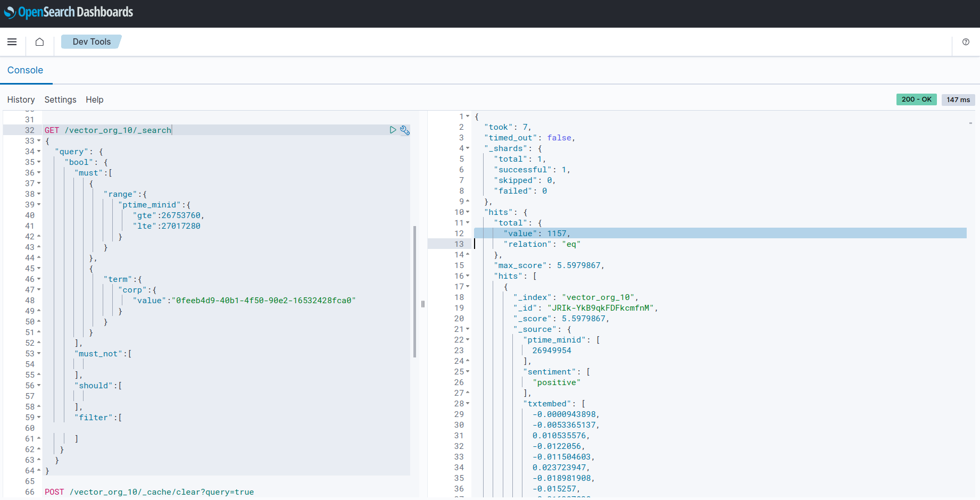Collapse the "sentiment" array at line 25
Image resolution: width=980 pixels, height=500 pixels.
tap(468, 372)
